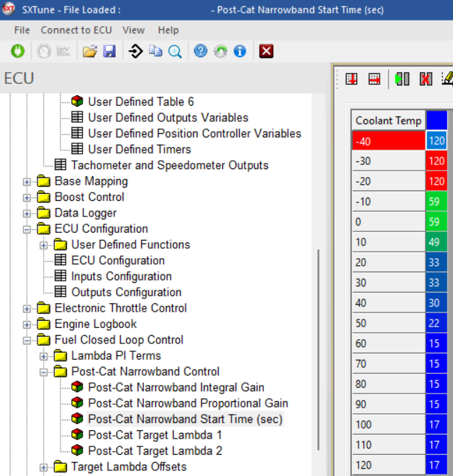Open the View menu
453x476 pixels.
coord(133,30)
